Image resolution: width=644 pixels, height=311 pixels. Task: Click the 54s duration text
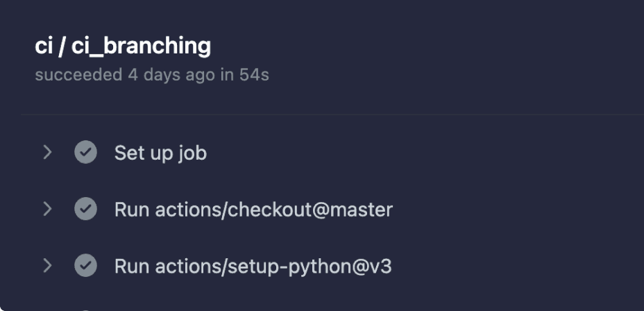pos(254,75)
